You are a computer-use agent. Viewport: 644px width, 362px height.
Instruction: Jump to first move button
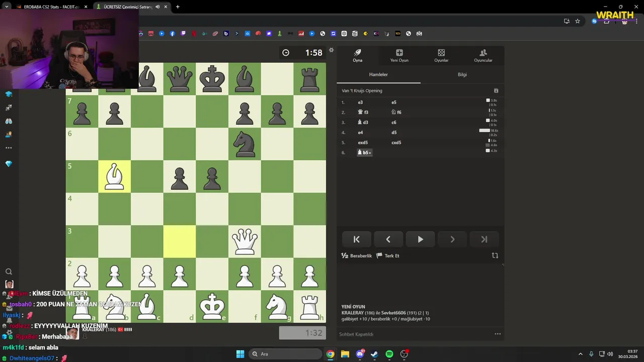click(356, 239)
